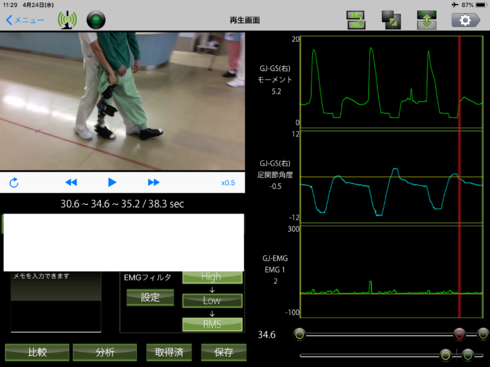This screenshot has height=367, width=490.
Task: Toggle the RMS EMG filter
Action: tap(212, 324)
